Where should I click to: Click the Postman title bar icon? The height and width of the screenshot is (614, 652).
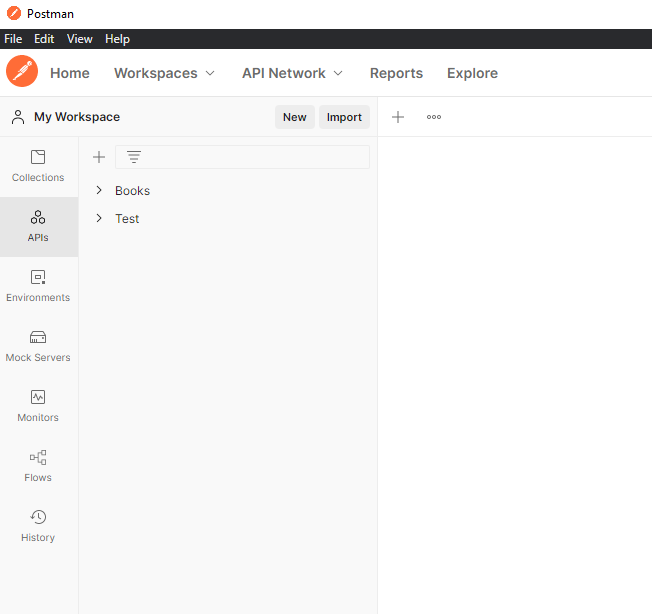(14, 13)
